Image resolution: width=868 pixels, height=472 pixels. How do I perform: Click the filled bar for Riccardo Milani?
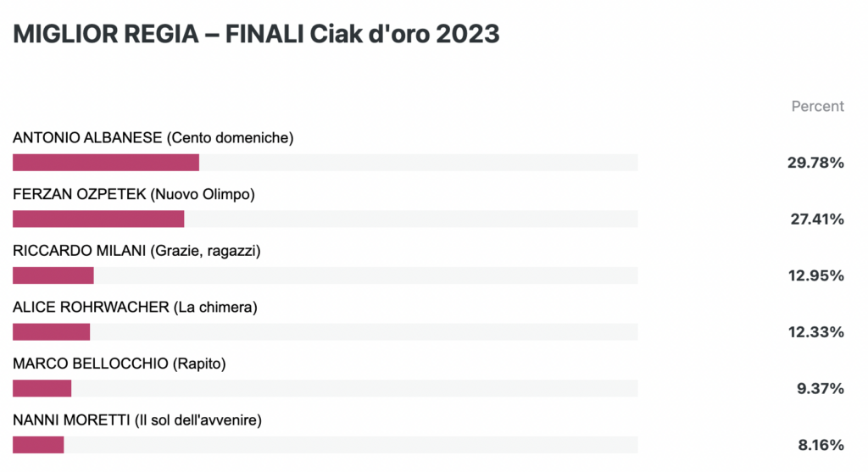pyautogui.click(x=53, y=275)
